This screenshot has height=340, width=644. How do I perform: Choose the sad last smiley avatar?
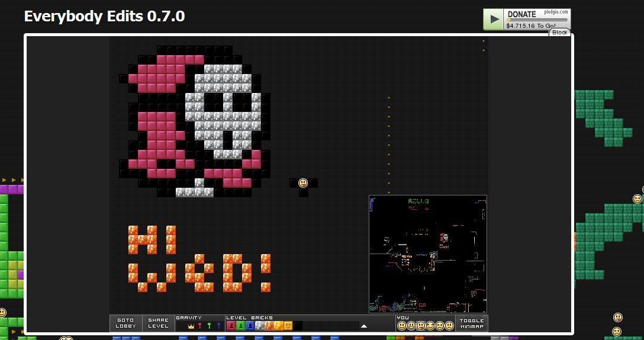point(449,326)
